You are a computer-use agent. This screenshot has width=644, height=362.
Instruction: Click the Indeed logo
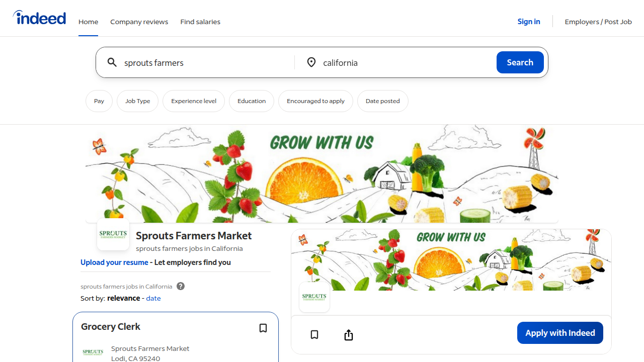pos(39,18)
